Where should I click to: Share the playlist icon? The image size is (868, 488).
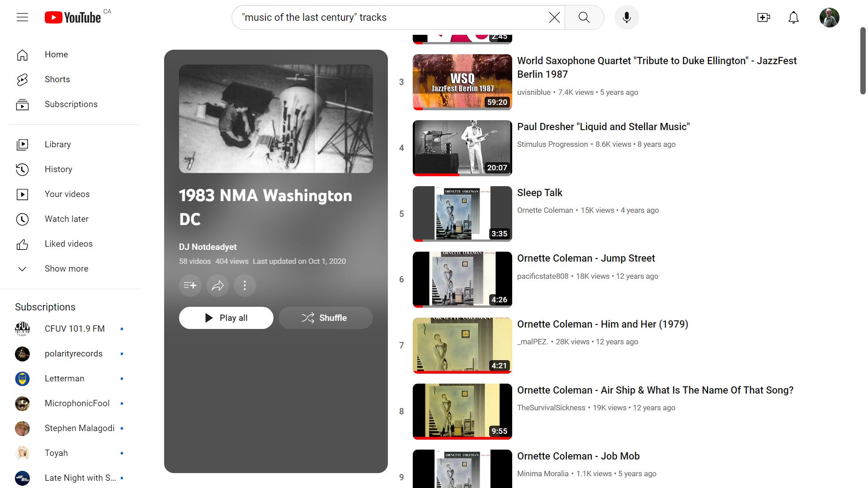[217, 286]
